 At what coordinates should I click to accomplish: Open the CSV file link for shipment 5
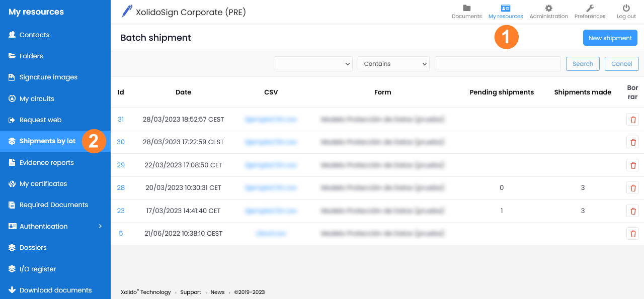pyautogui.click(x=271, y=233)
